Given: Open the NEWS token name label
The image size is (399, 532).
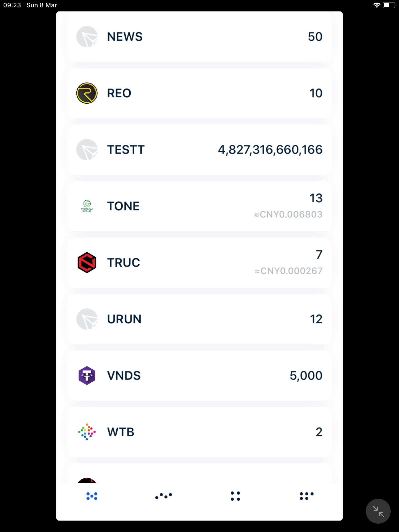Looking at the screenshot, I should coord(125,37).
